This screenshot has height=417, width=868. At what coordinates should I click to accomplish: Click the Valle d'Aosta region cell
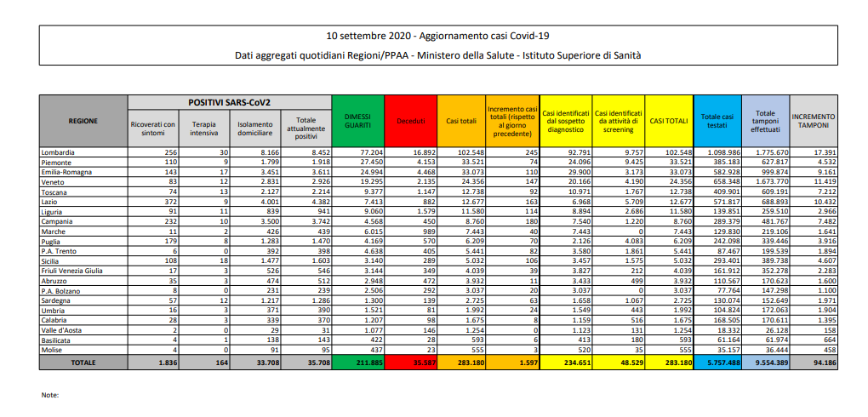click(x=63, y=329)
